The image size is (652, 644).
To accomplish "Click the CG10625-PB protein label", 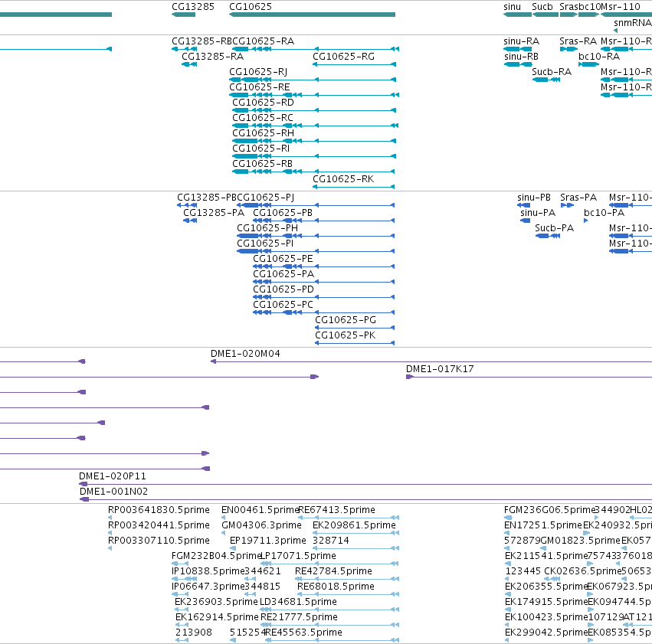I will 283,213.
